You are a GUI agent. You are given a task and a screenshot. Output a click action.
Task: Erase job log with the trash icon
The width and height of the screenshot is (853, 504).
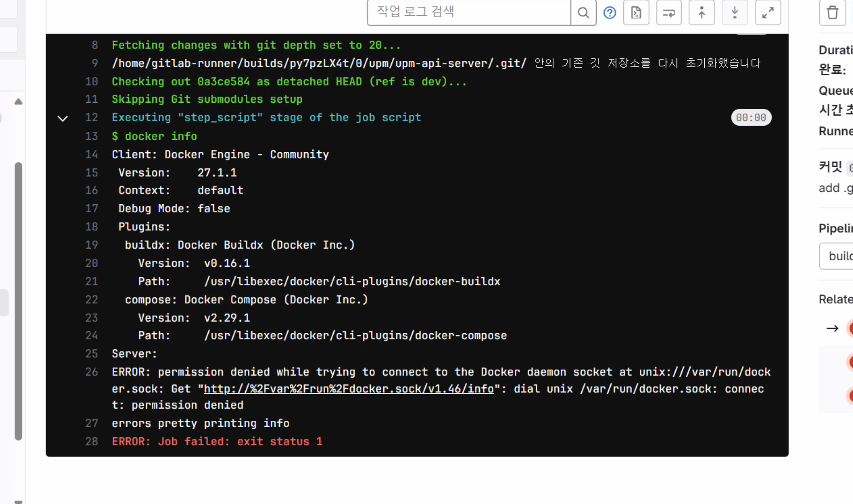832,13
